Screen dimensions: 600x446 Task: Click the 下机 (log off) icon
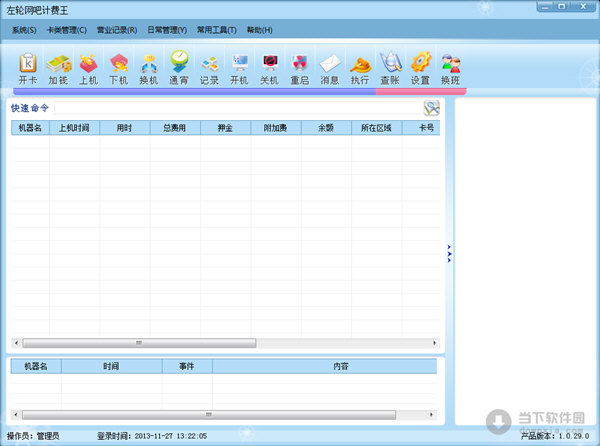(x=118, y=67)
